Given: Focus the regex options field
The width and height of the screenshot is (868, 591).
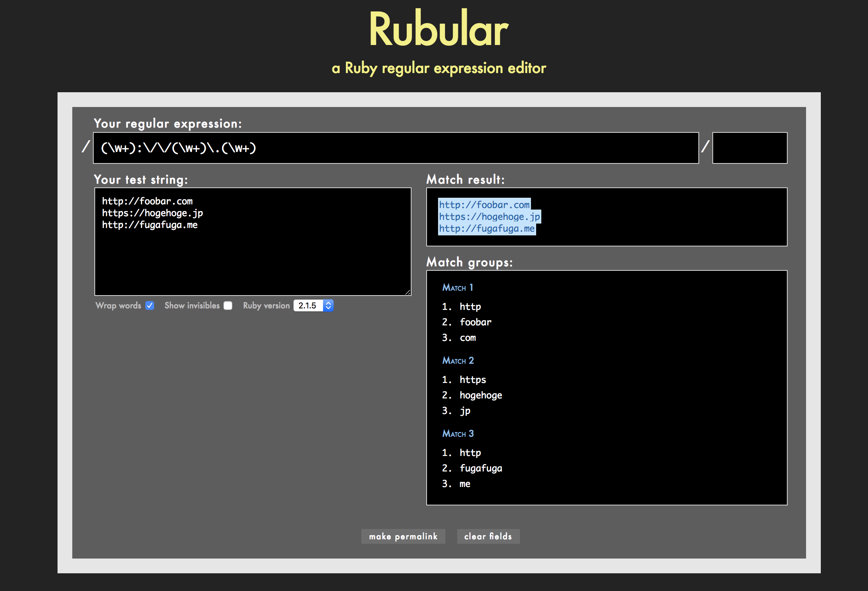Looking at the screenshot, I should coord(749,148).
